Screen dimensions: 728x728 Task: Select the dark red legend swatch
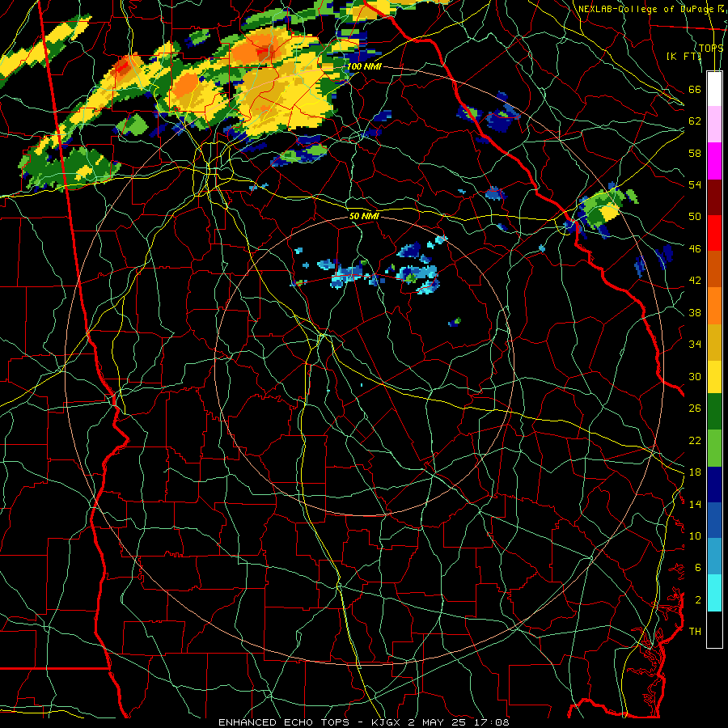[x=714, y=197]
